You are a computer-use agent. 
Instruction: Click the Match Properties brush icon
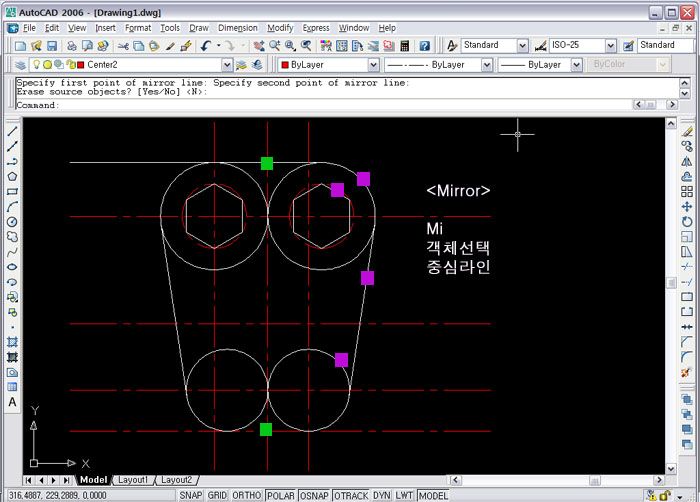170,46
